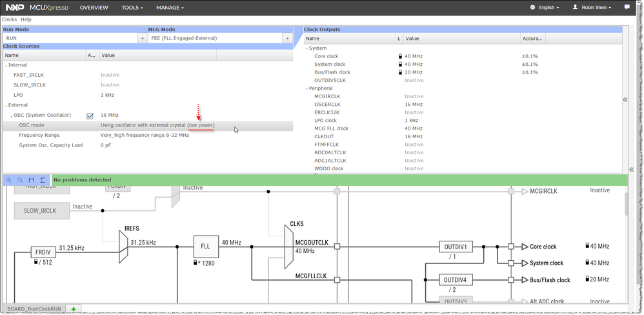Screen dimensions: 644x315
Task: Collapse the System outputs group
Action: (307, 48)
